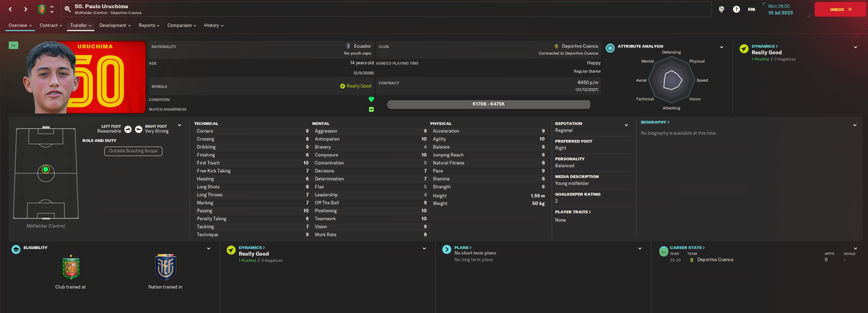Click the Eligibility graduation cap icon
This screenshot has width=868, height=313.
click(16, 250)
